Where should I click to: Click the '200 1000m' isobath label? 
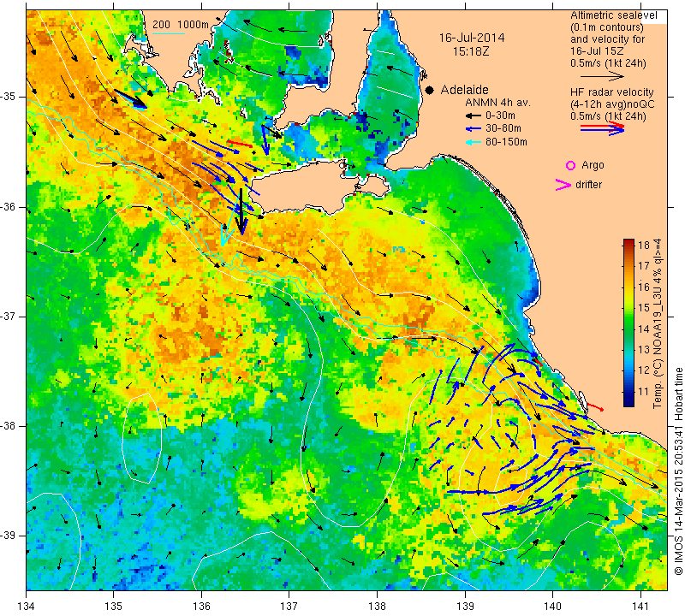pos(181,25)
